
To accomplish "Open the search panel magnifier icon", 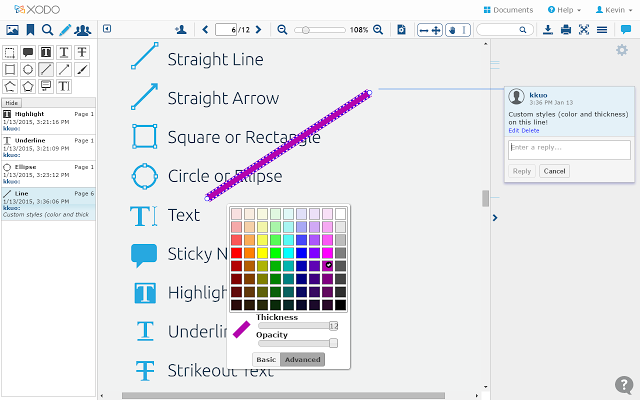I will [47, 30].
